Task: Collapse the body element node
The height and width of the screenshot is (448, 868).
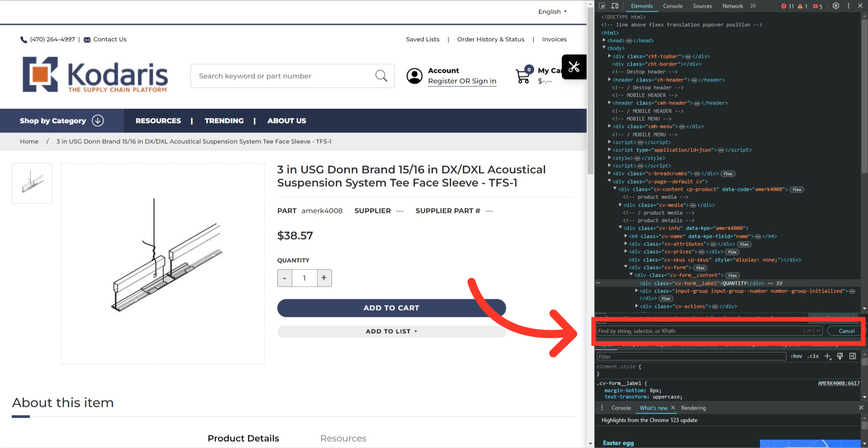Action: coord(604,47)
